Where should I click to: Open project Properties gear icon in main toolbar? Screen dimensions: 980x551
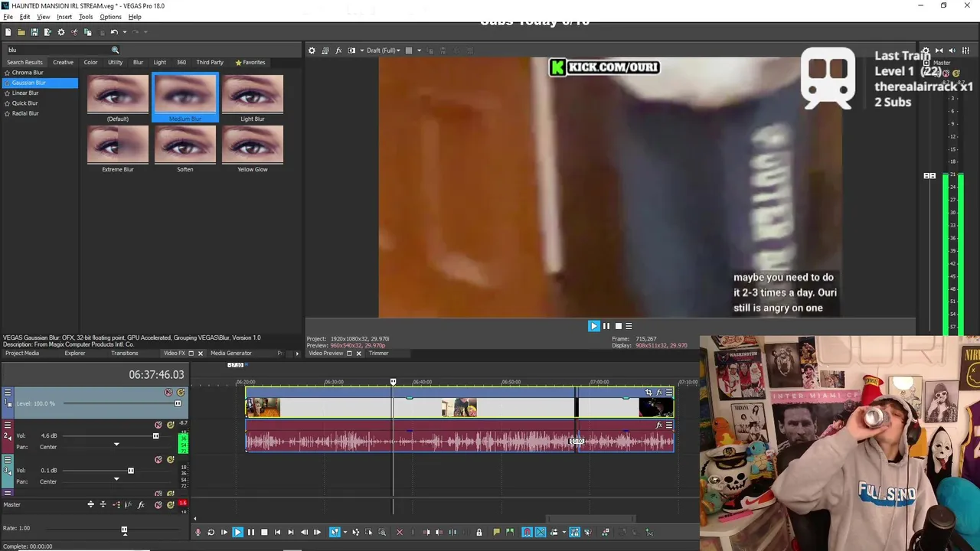click(61, 32)
